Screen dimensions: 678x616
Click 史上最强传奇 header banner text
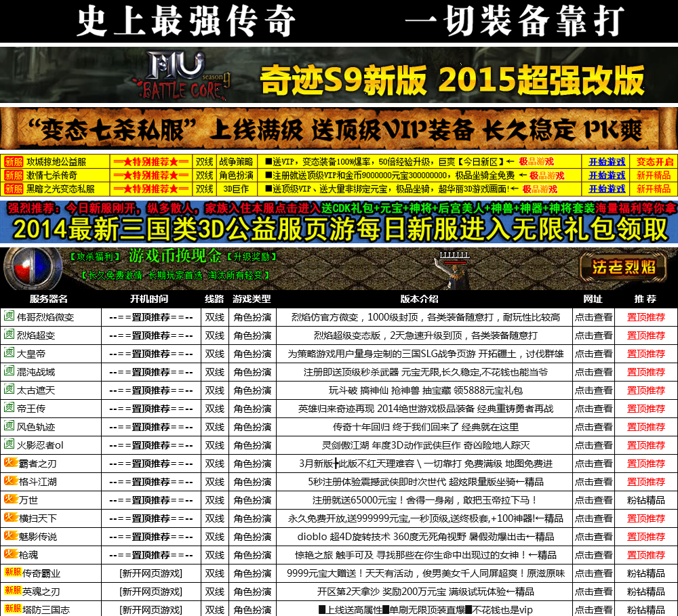click(186, 21)
